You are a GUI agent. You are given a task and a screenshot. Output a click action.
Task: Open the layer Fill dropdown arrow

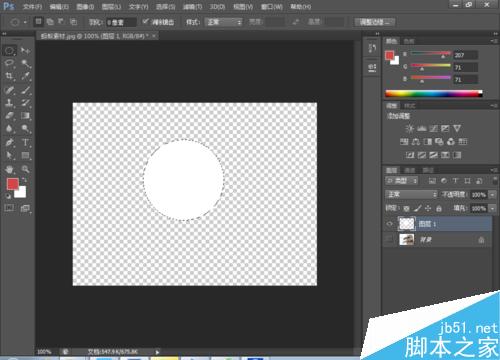coord(492,208)
